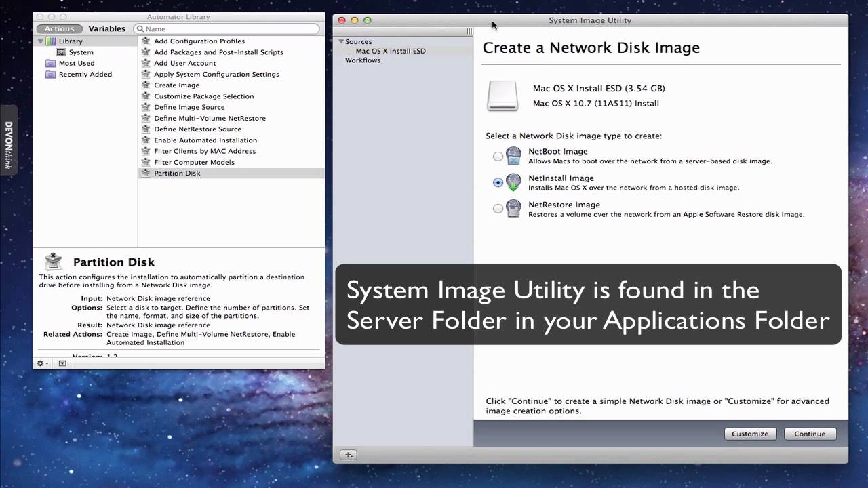Click the Customize Package Selection icon
This screenshot has height=488, width=868.
point(146,96)
